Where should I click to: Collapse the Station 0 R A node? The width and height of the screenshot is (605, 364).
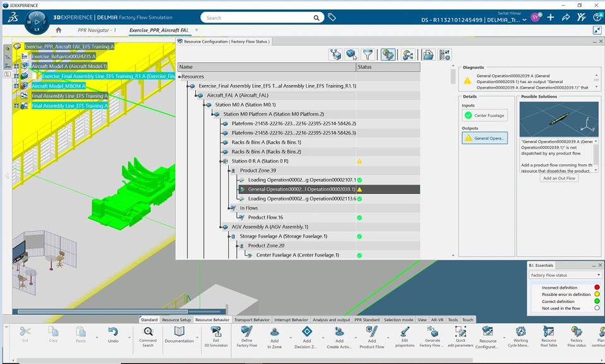point(221,161)
